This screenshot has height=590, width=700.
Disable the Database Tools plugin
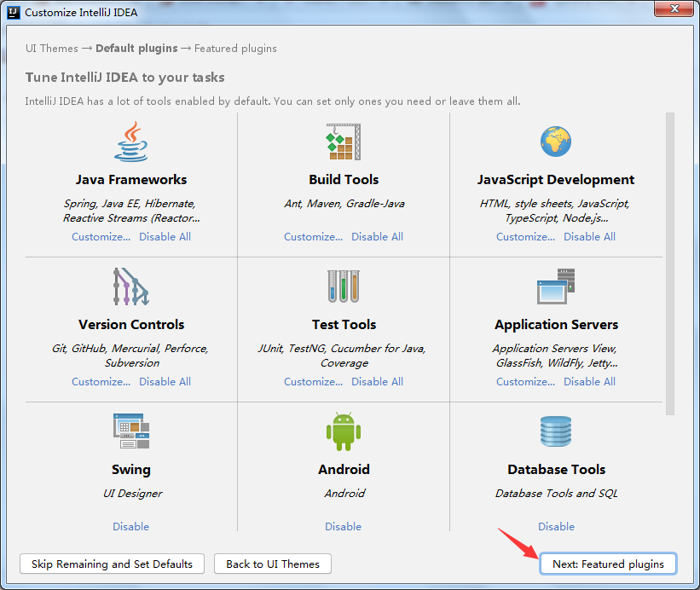point(556,527)
